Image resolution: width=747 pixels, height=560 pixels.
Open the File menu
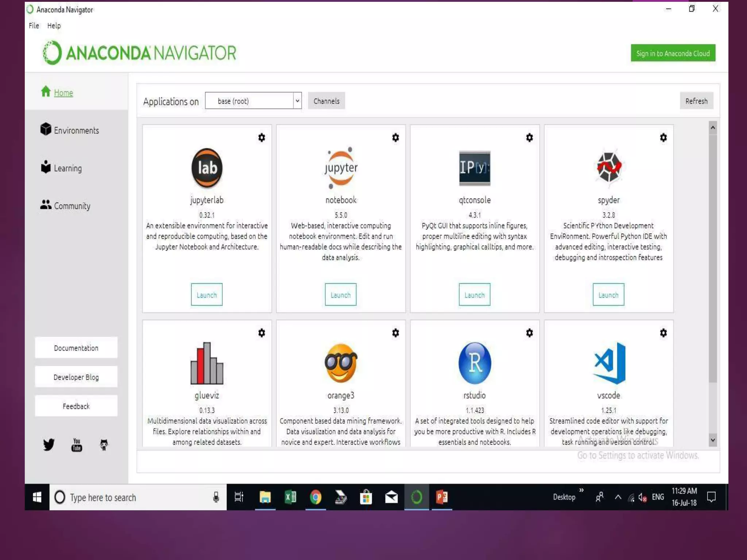(34, 26)
